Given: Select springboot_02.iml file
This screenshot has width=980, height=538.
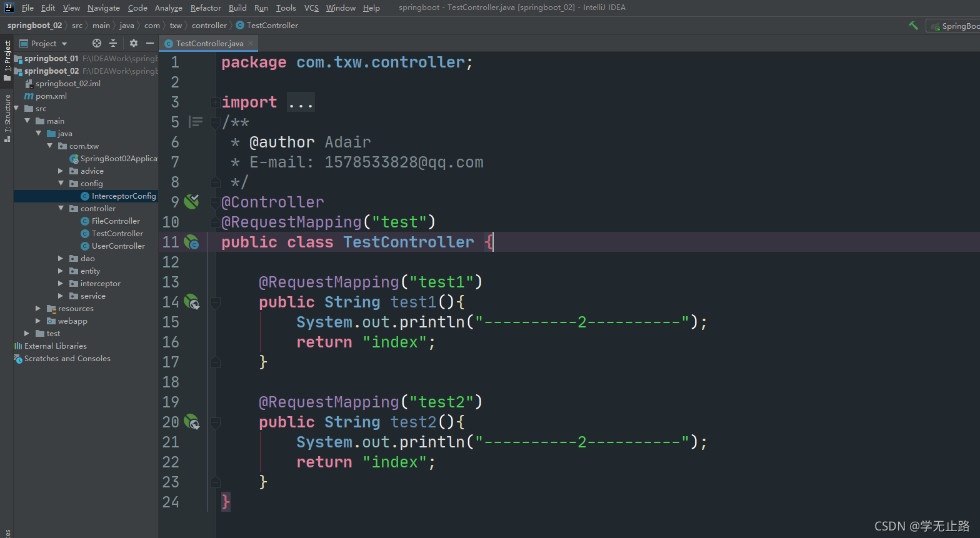Looking at the screenshot, I should 67,83.
